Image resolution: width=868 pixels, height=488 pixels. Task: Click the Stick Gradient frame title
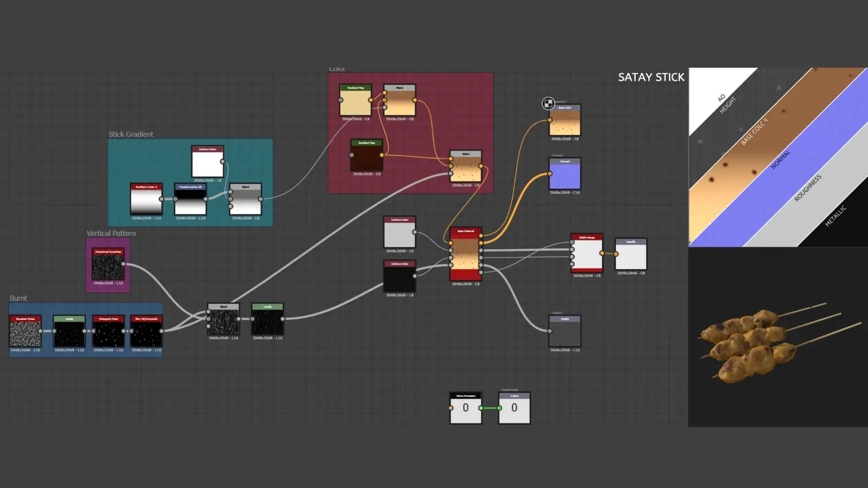pyautogui.click(x=131, y=134)
